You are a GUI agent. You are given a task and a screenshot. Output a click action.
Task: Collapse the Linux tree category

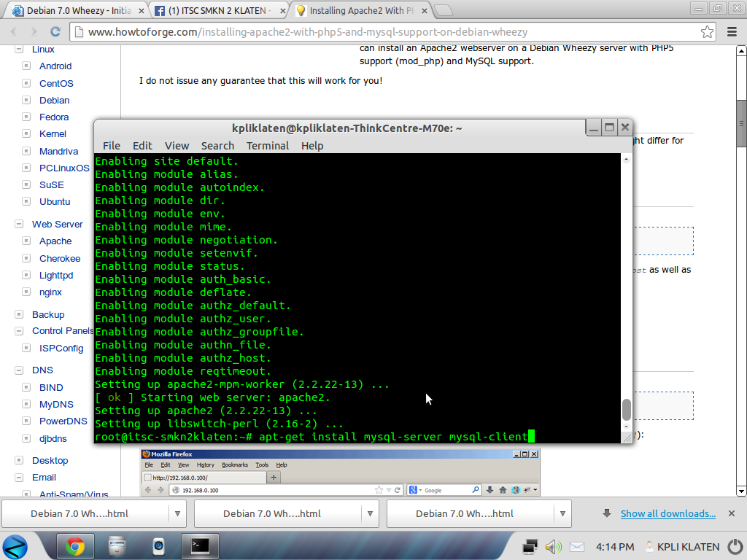point(19,49)
